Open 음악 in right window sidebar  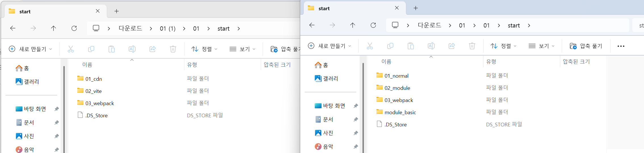tap(324, 146)
